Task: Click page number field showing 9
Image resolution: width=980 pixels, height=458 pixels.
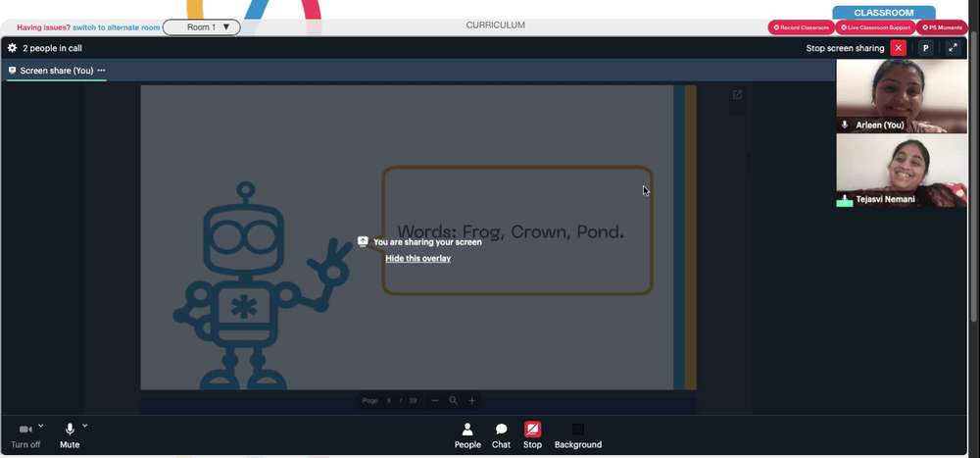Action: (389, 400)
